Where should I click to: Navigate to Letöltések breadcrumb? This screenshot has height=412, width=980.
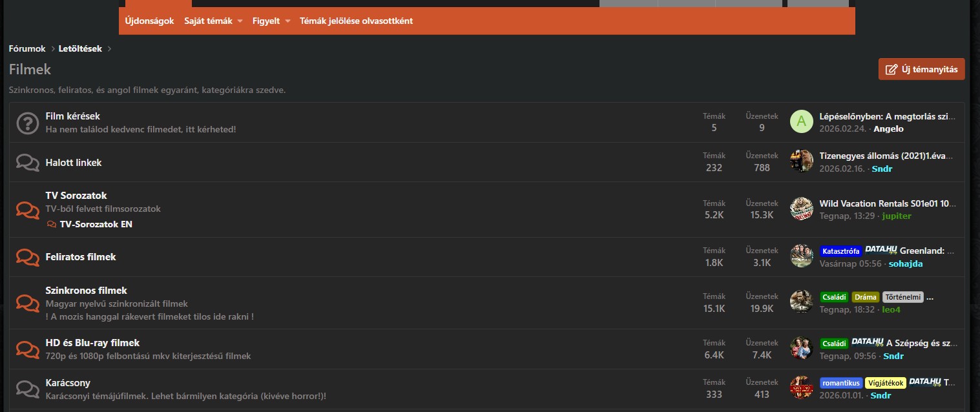pyautogui.click(x=80, y=48)
